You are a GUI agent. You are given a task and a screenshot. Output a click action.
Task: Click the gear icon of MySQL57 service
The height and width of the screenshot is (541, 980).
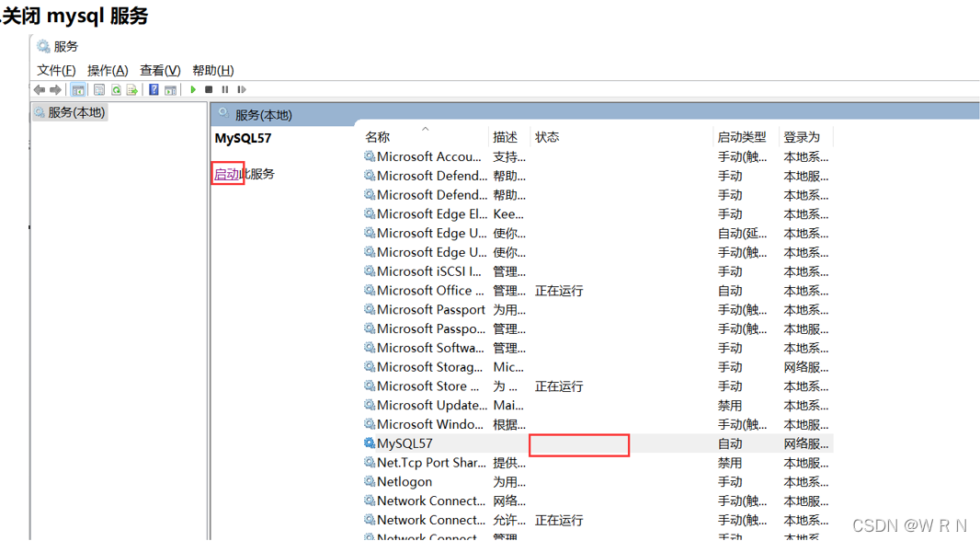(x=370, y=443)
